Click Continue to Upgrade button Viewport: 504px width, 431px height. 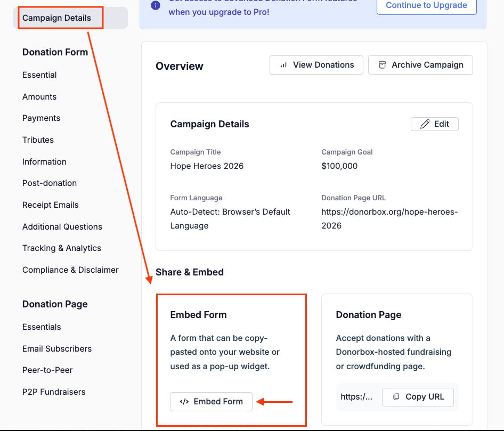click(427, 5)
